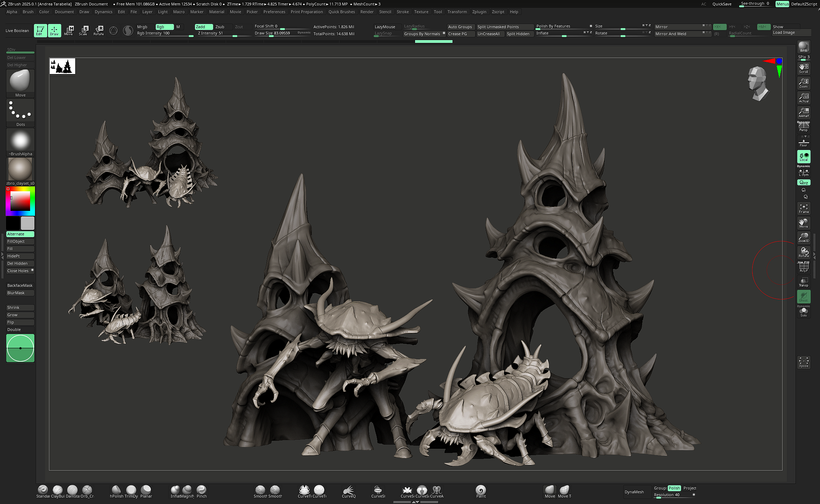Open the Dots stroke picker

pos(20,111)
